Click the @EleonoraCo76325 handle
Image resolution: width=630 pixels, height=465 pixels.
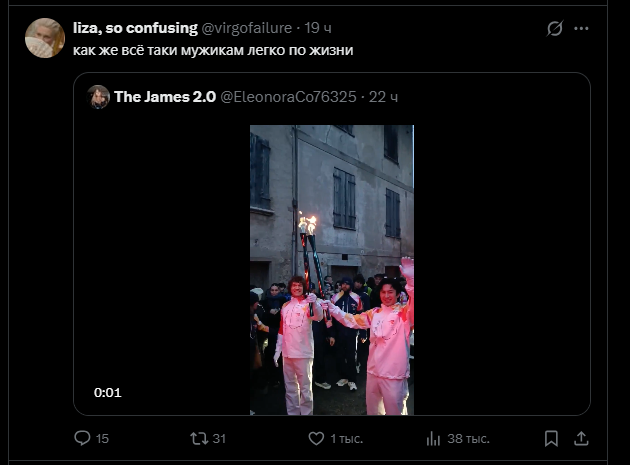click(x=288, y=96)
